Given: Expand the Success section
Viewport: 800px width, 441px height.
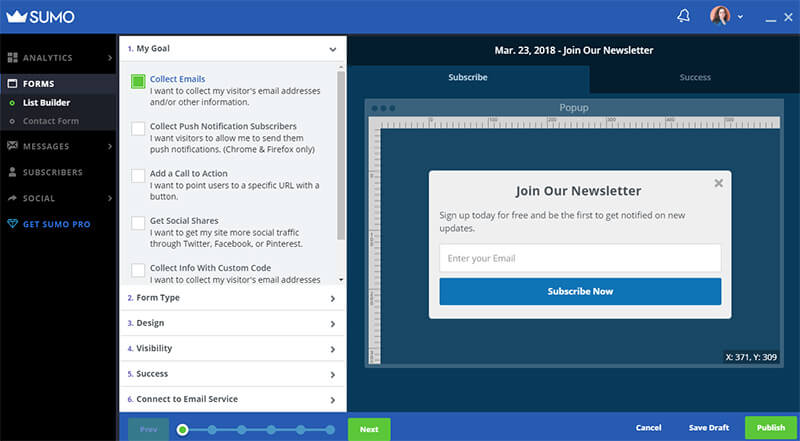Looking at the screenshot, I should (233, 374).
